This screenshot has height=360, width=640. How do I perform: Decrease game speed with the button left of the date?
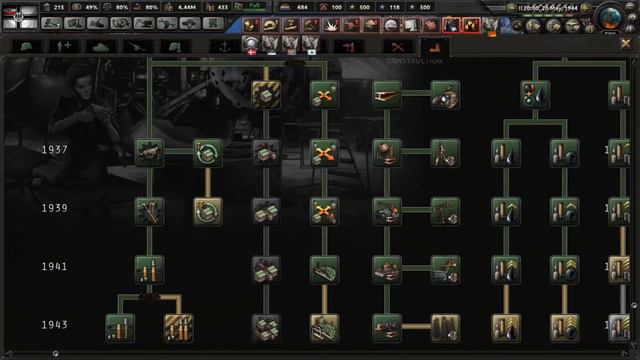(511, 8)
